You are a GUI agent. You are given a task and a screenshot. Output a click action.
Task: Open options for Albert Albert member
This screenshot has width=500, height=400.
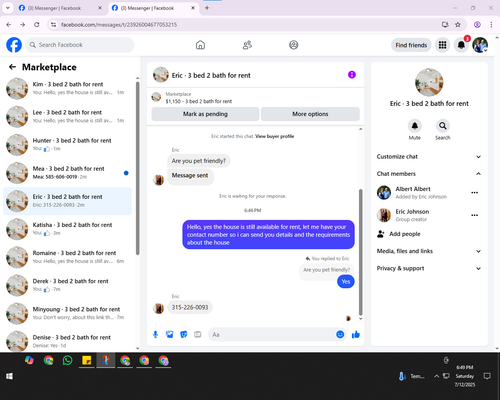point(475,193)
